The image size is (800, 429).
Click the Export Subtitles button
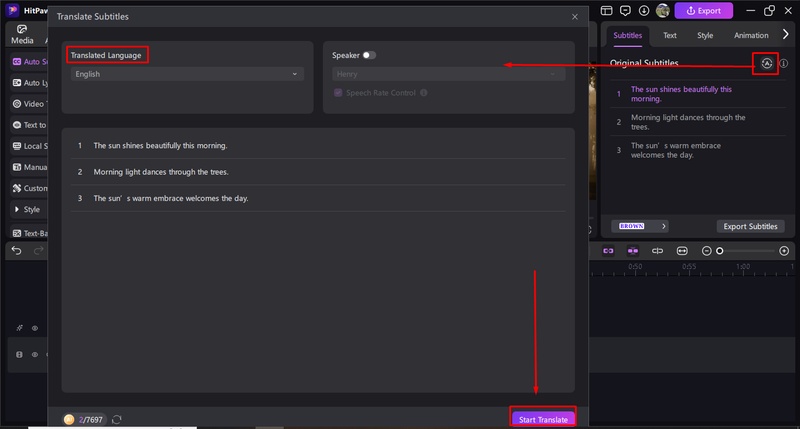coord(749,226)
